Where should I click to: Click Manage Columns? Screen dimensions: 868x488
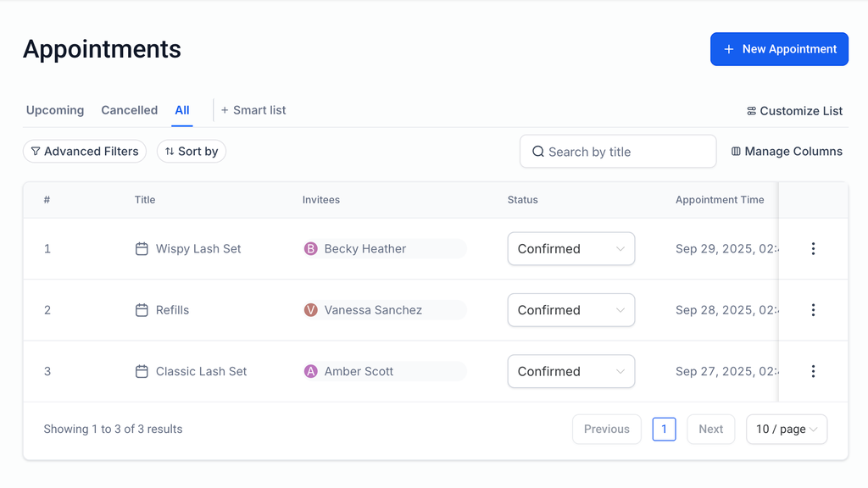pyautogui.click(x=787, y=152)
